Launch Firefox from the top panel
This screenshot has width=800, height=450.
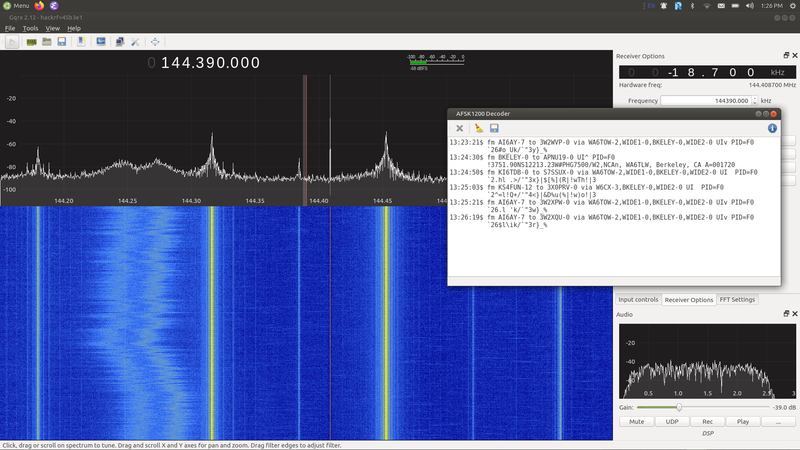tap(39, 6)
